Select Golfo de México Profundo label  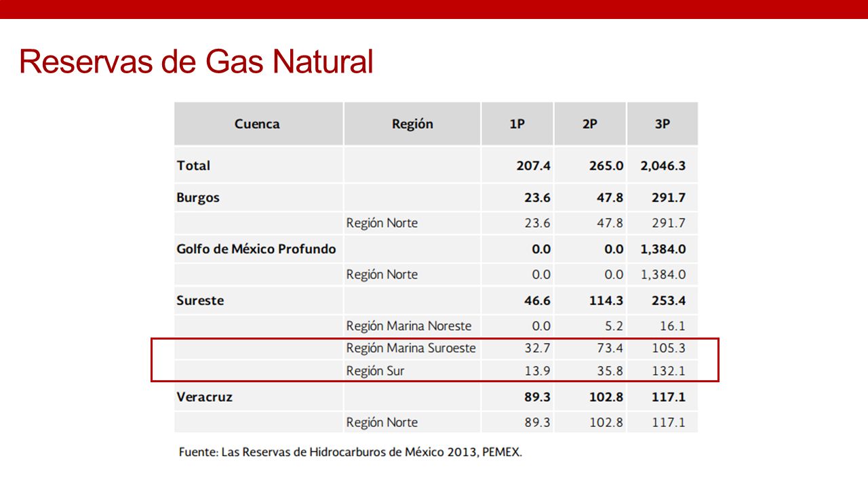[x=256, y=249]
